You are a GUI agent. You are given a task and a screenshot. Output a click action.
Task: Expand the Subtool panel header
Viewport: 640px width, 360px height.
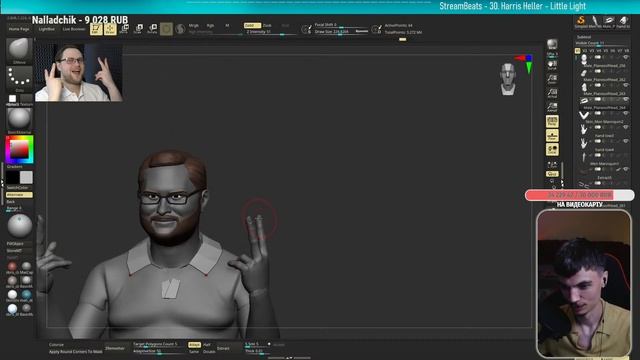tap(584, 37)
